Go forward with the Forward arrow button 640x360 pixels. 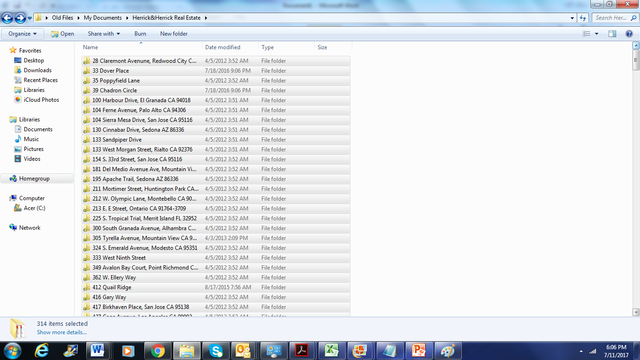tap(20, 18)
